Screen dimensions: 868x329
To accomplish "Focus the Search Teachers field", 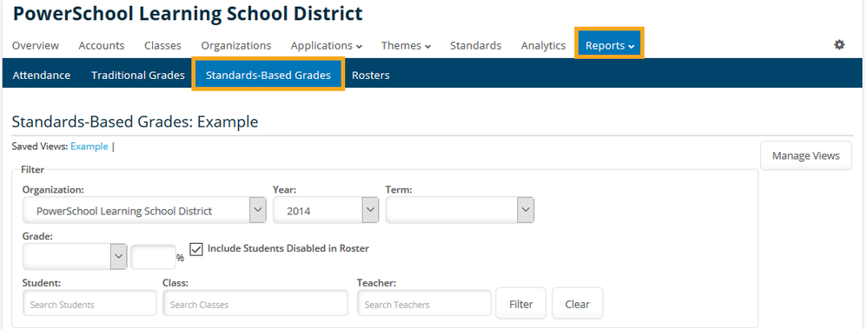I will 424,304.
